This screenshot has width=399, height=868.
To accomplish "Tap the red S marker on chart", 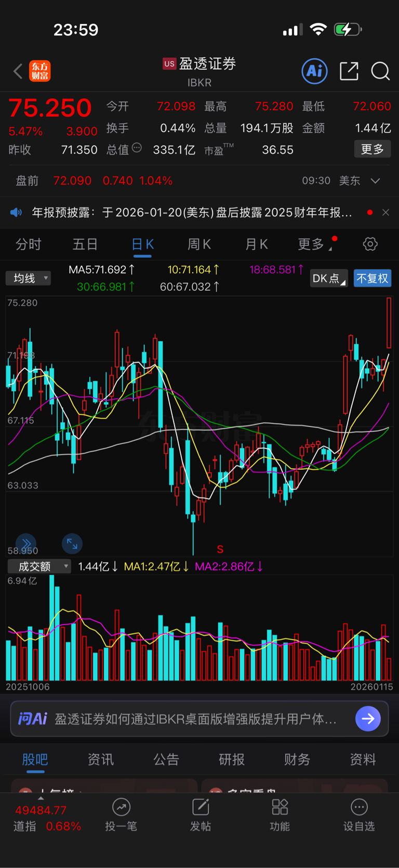I will [x=220, y=549].
